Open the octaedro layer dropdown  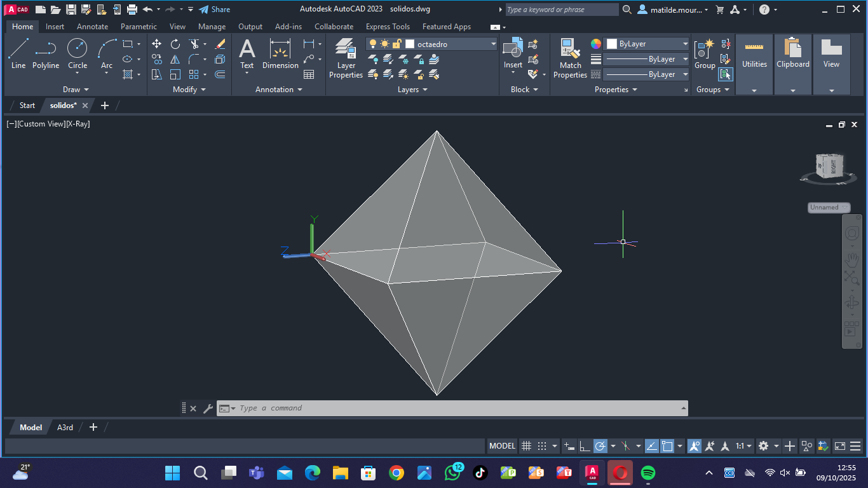(493, 44)
